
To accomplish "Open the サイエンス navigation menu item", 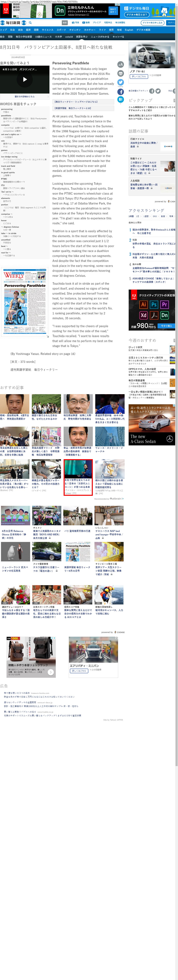I will tap(47, 30).
